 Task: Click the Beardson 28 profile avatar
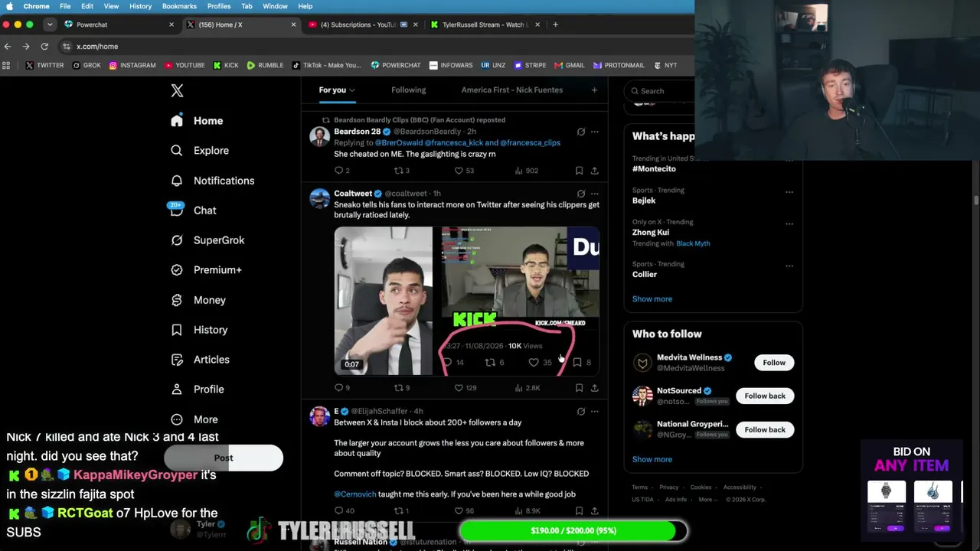click(319, 136)
